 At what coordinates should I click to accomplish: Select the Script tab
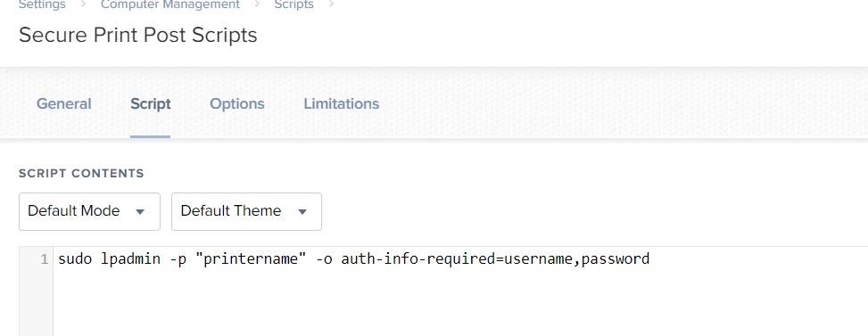click(x=151, y=104)
